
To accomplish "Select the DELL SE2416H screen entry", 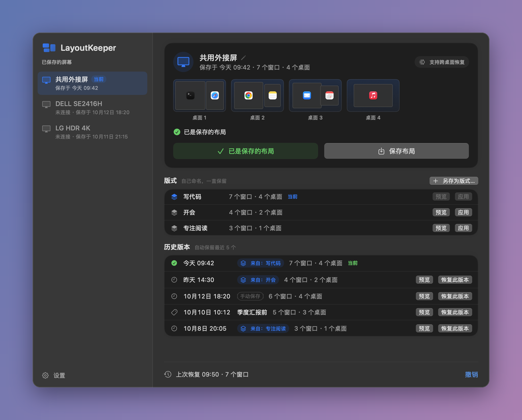I will coord(93,108).
